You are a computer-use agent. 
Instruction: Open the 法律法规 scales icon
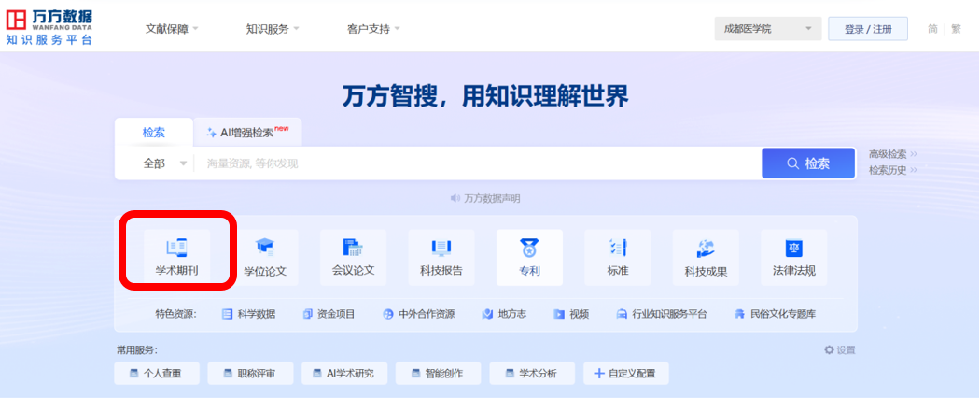793,248
